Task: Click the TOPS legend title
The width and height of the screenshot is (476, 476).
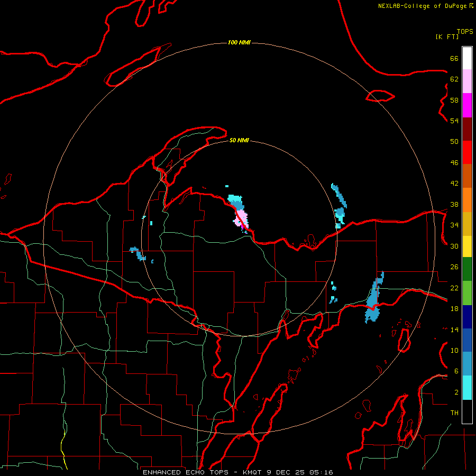Action: pos(465,32)
